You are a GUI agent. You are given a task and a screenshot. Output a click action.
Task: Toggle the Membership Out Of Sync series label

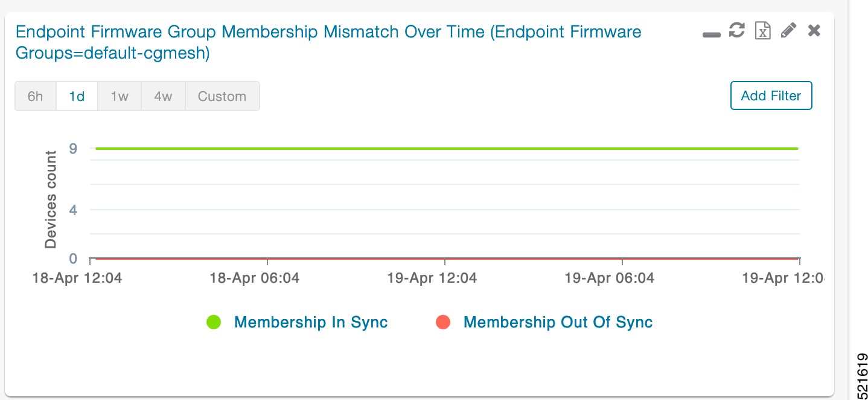click(x=558, y=322)
